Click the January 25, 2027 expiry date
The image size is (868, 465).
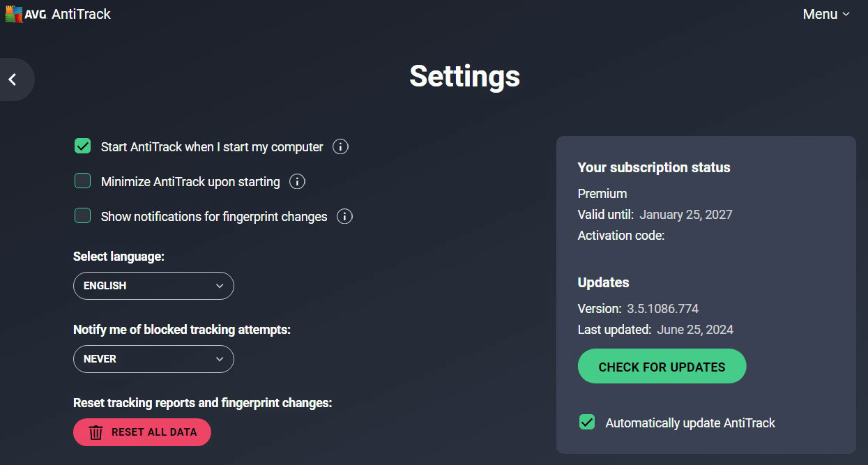click(x=686, y=215)
